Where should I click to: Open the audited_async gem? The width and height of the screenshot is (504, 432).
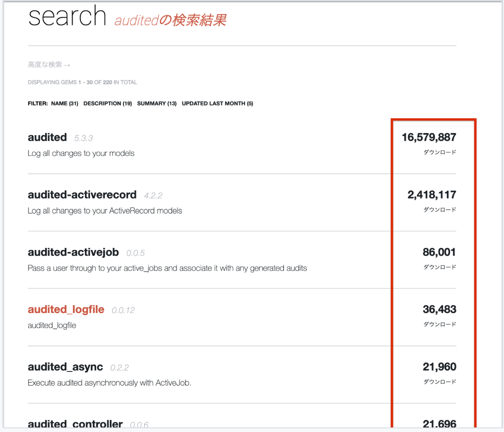click(x=65, y=367)
